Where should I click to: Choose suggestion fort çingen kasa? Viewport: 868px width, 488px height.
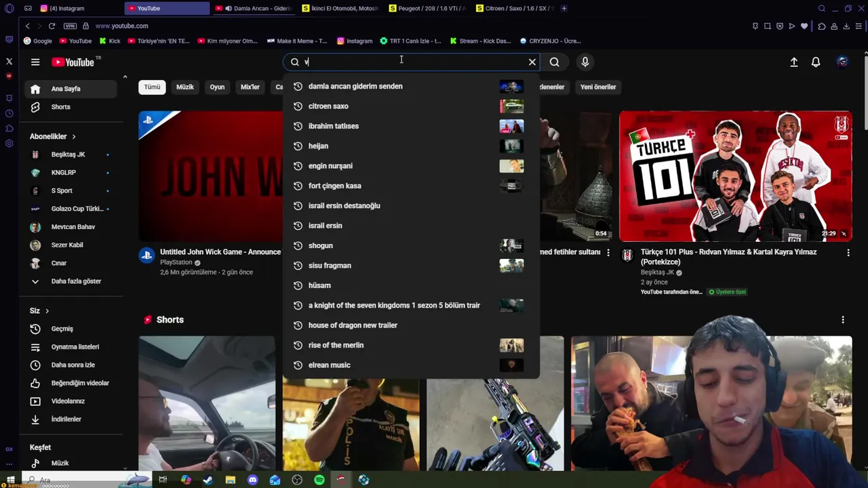(x=411, y=186)
